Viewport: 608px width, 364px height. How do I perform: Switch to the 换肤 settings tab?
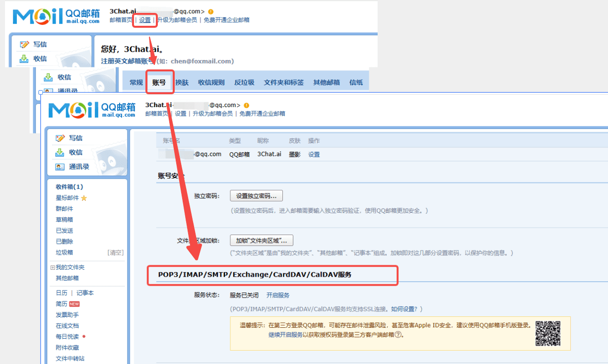[182, 82]
